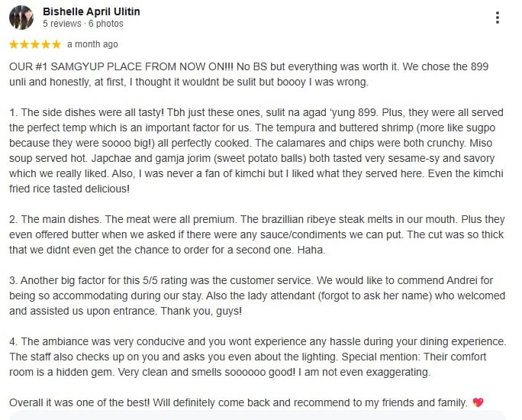Click the sparkling heart emoji ending the review
Viewport: 522px width, 420px height.
click(478, 402)
